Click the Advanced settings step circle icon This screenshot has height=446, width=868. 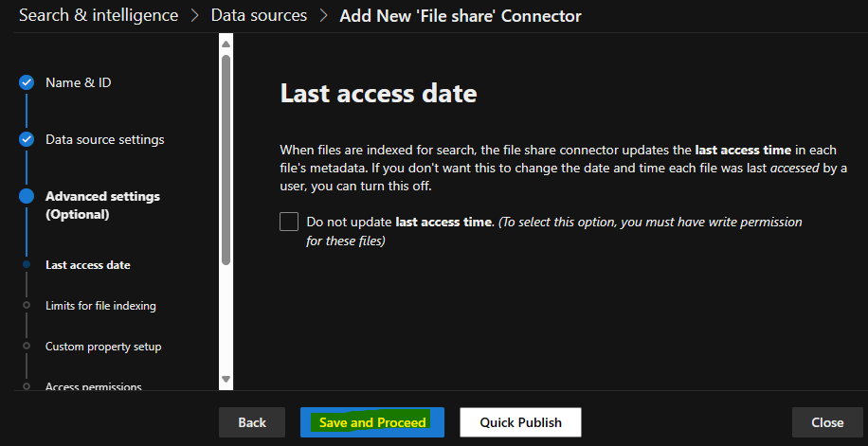click(x=27, y=196)
